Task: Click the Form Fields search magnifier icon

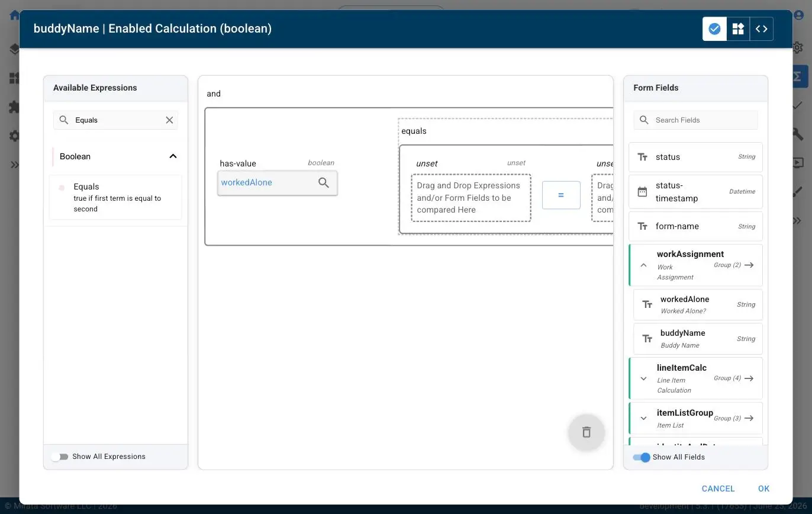Action: [645, 120]
